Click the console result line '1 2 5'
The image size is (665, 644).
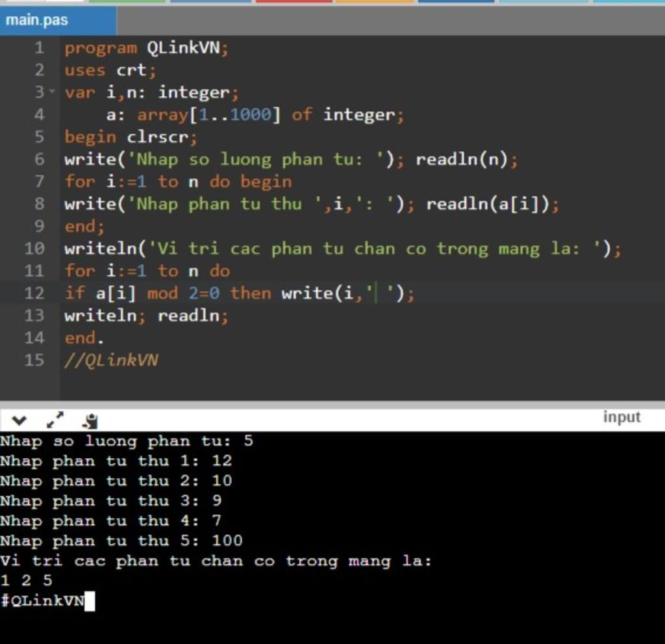pyautogui.click(x=26, y=580)
